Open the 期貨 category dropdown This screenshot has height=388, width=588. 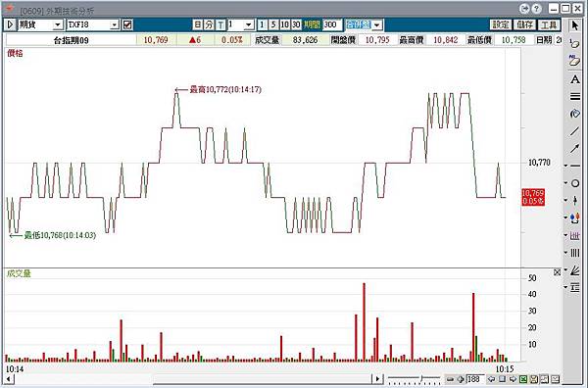pos(58,24)
